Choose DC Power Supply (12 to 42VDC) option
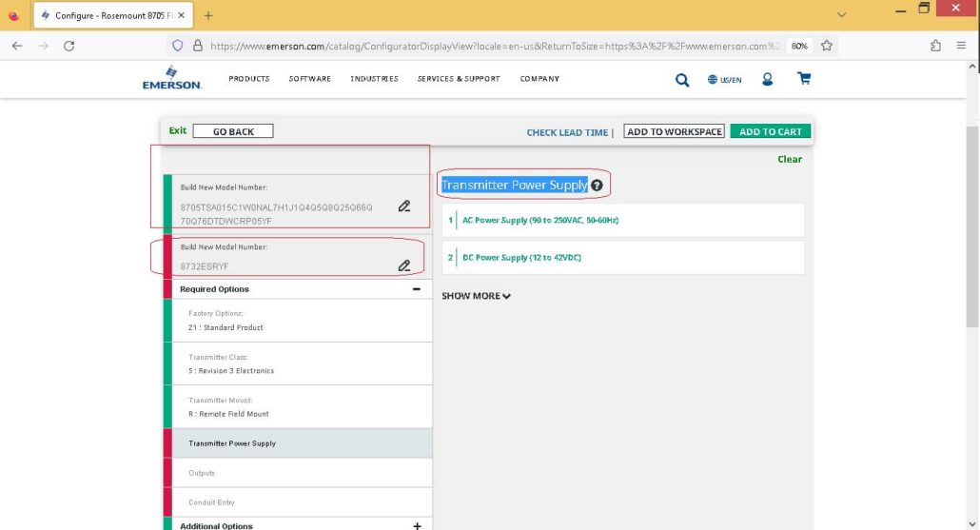The height and width of the screenshot is (530, 980). (623, 258)
